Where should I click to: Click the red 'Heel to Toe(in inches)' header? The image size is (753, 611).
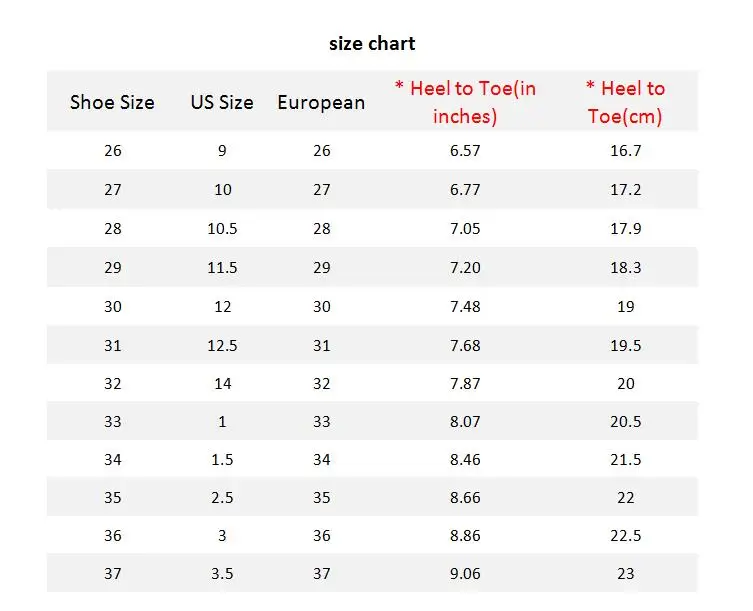(465, 102)
